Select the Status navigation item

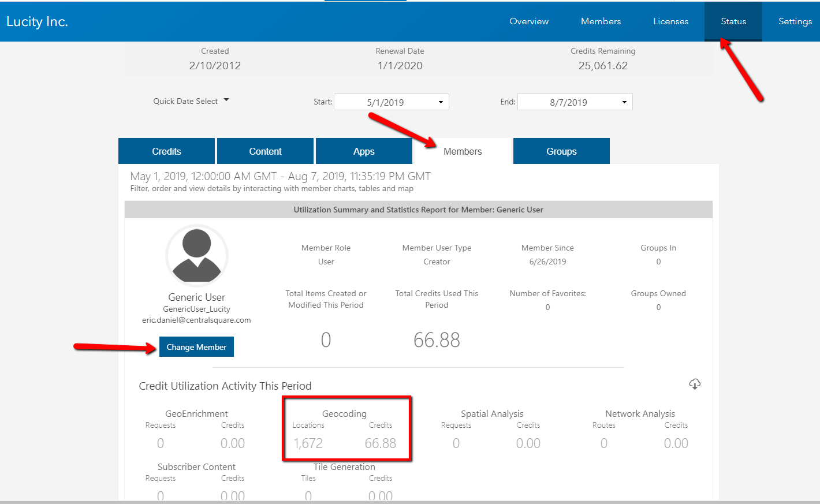733,21
